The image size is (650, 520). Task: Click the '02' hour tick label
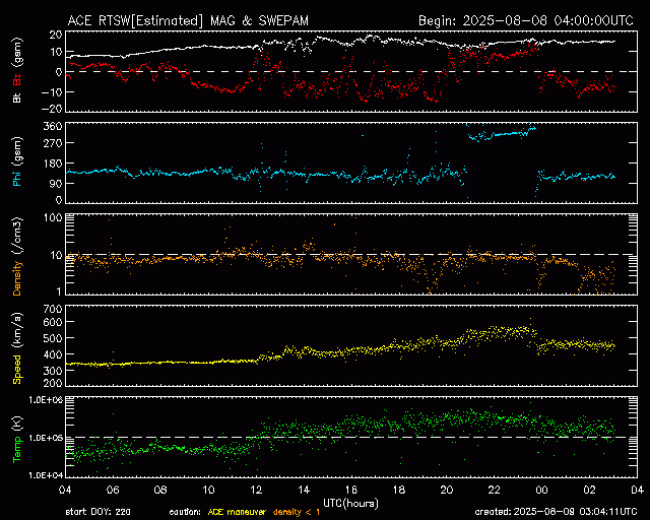[589, 490]
